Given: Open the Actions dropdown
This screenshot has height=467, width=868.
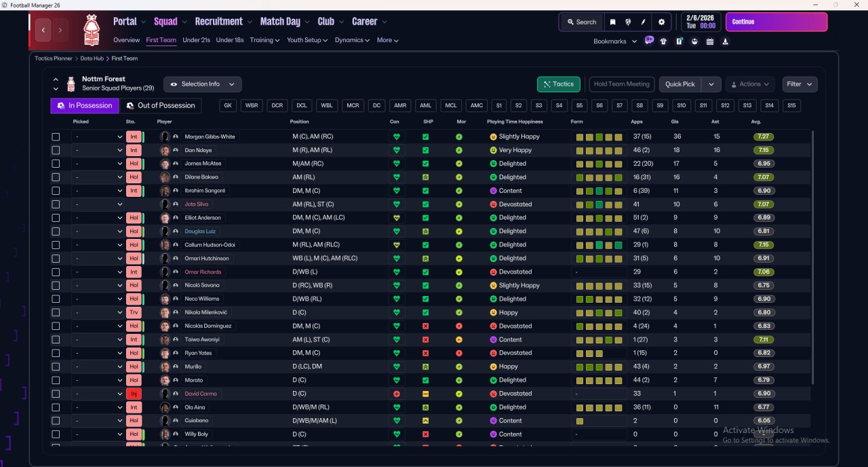Looking at the screenshot, I should 750,84.
